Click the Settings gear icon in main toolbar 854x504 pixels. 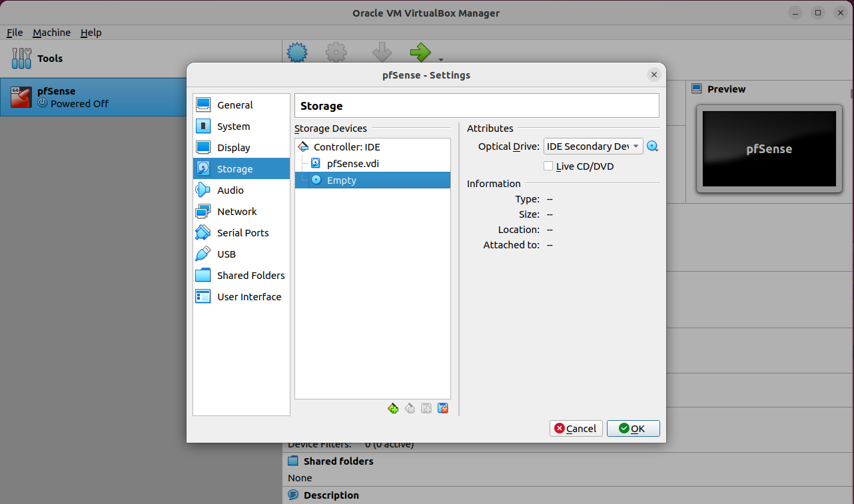pyautogui.click(x=336, y=53)
